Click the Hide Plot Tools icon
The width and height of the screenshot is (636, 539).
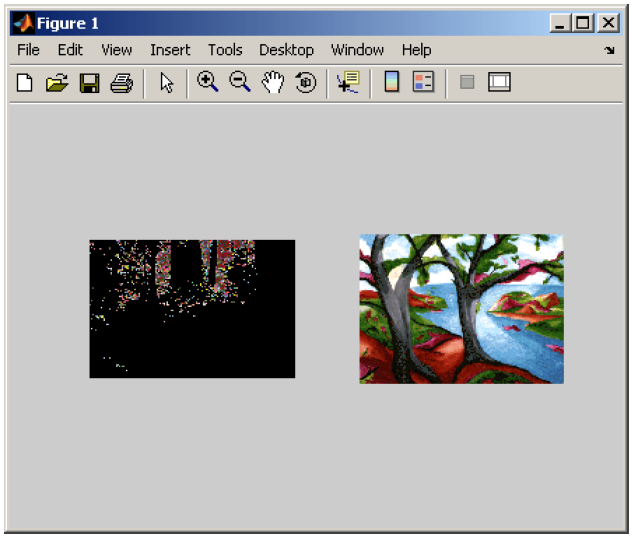coord(467,82)
